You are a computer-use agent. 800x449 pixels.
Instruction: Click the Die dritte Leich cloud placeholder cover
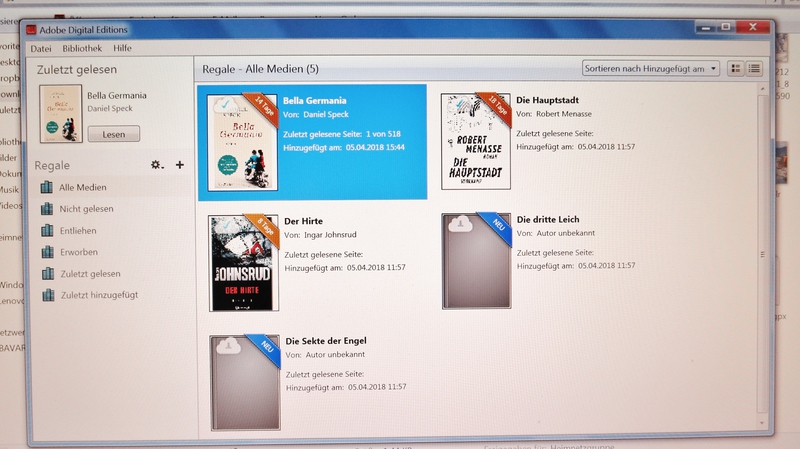tap(476, 262)
